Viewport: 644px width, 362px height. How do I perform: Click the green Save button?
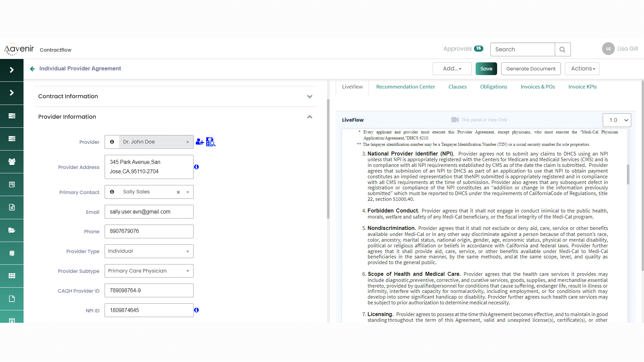pos(486,69)
